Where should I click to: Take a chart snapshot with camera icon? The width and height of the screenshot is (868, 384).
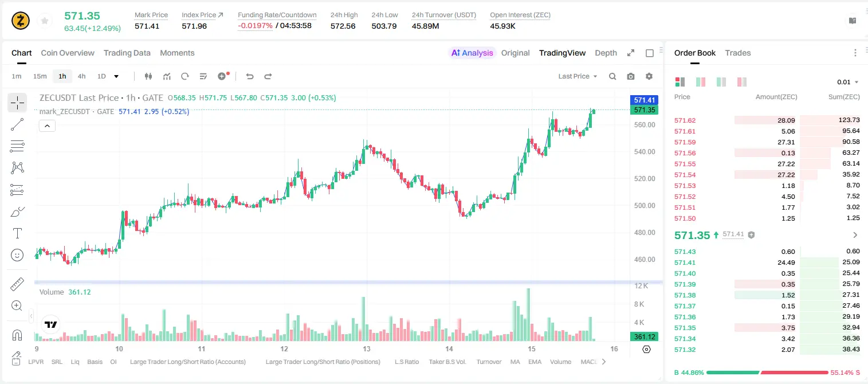tap(631, 76)
